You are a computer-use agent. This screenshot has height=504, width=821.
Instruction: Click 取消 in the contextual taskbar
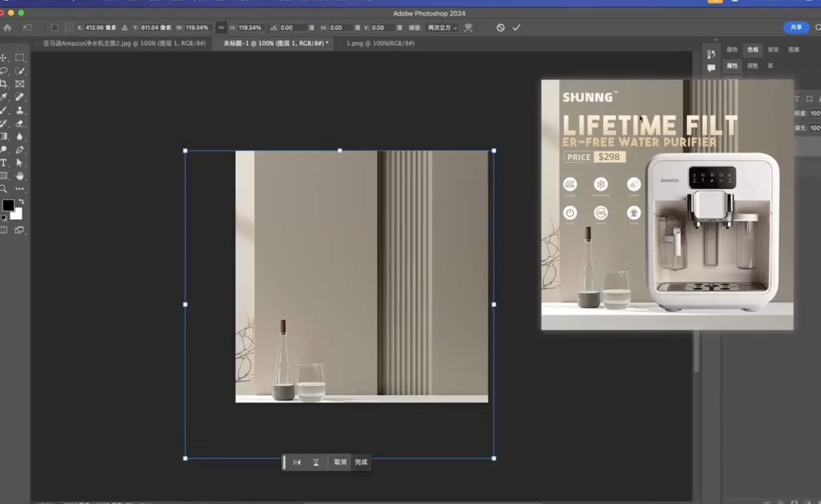pyautogui.click(x=341, y=462)
